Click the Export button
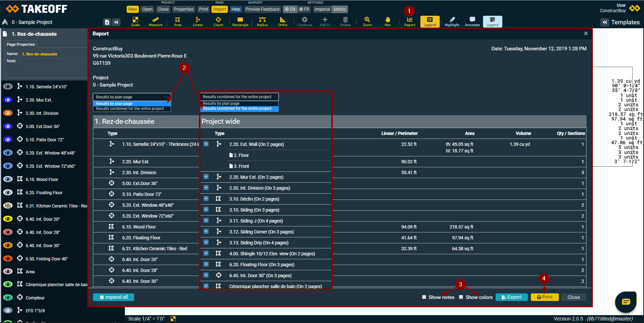This screenshot has height=323, width=644. (511, 297)
